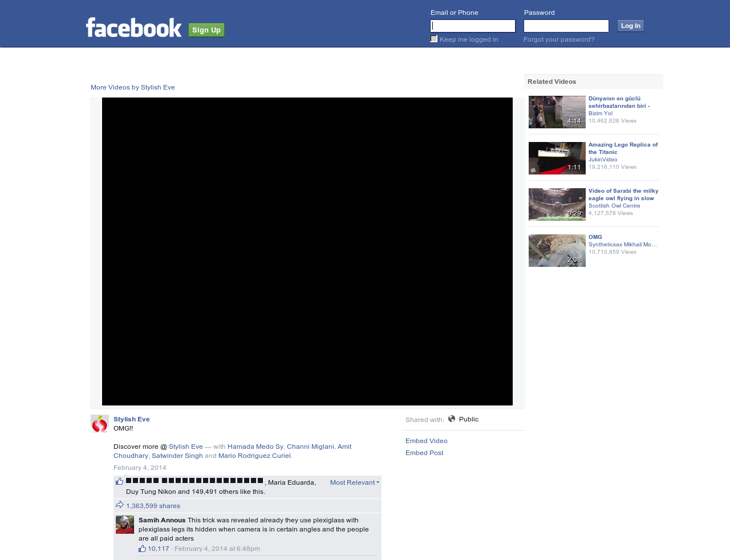Screen dimensions: 730x560
Task: Click the Log In button
Action: (631, 26)
